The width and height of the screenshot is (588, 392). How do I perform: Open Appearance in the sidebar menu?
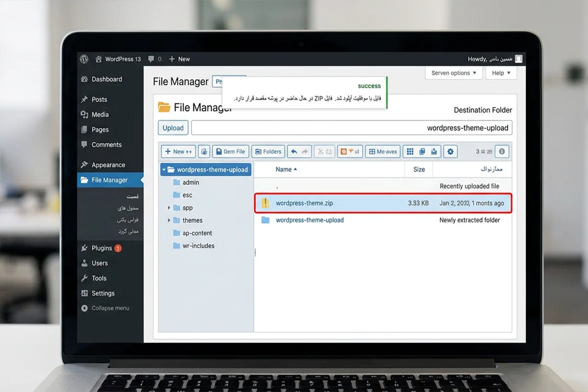coord(108,165)
